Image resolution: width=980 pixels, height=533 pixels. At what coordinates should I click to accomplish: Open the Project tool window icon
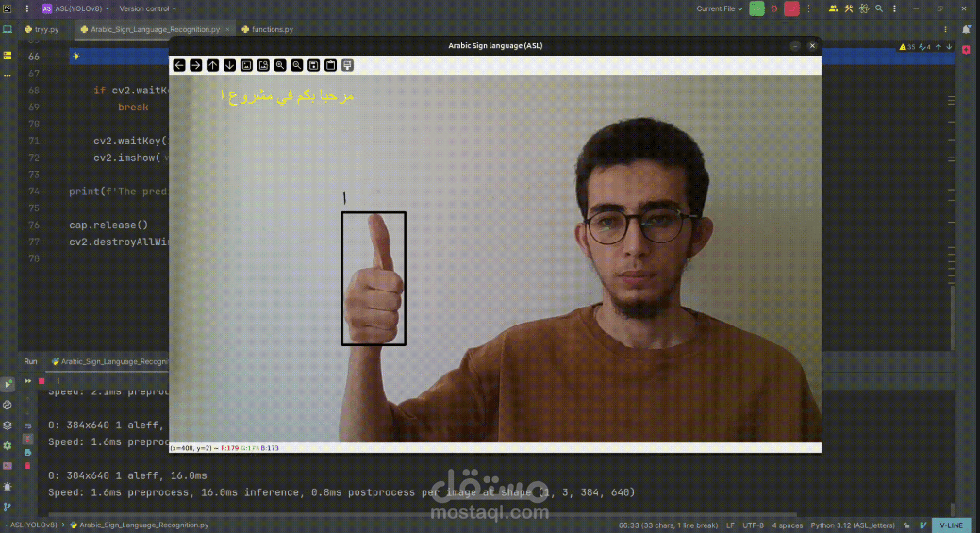(x=8, y=29)
